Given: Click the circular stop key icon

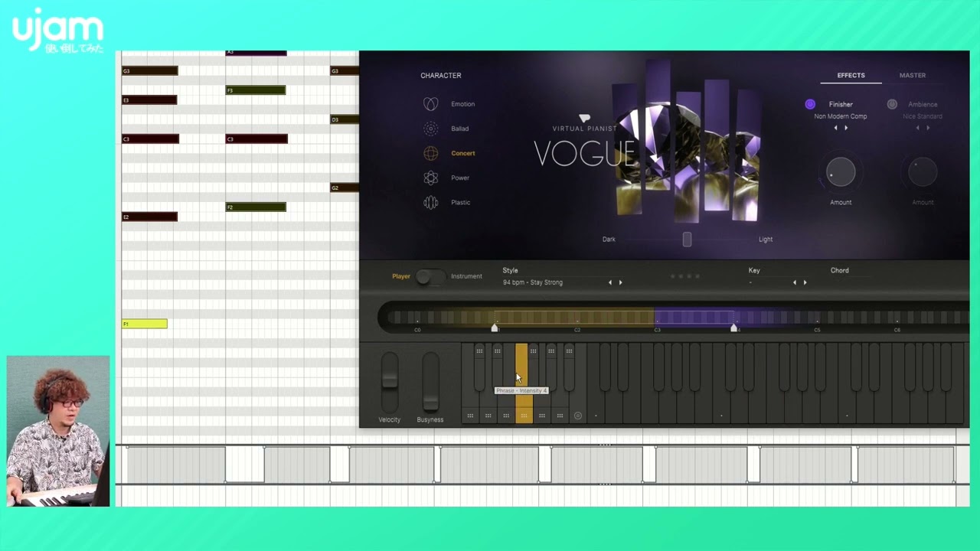Looking at the screenshot, I should click(578, 416).
